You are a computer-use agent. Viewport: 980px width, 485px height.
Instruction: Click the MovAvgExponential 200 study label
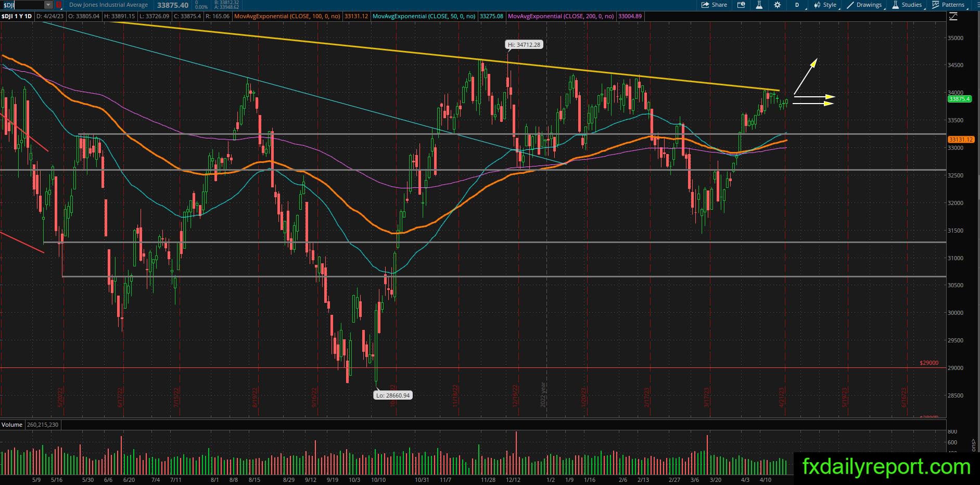561,16
